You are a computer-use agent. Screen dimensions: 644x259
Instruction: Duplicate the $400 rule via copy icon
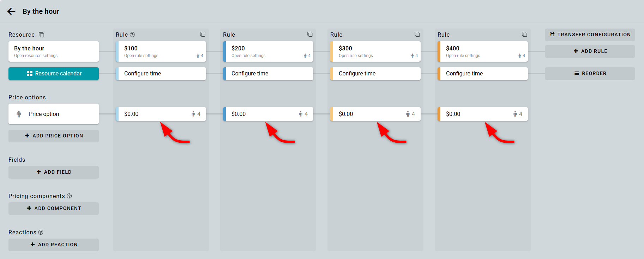524,34
